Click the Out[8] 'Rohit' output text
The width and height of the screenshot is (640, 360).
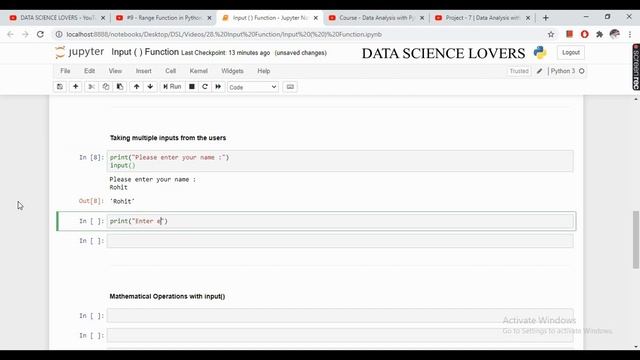(122, 201)
